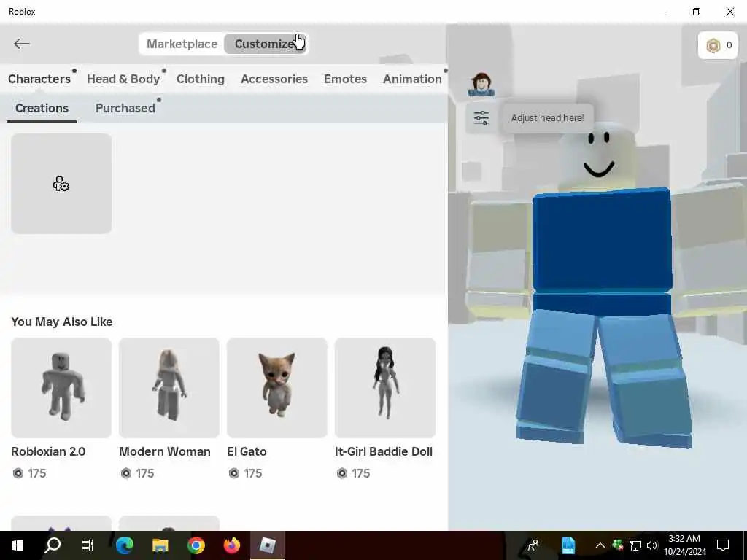Launch Firefox from taskbar
Image resolution: width=747 pixels, height=560 pixels.
click(232, 545)
